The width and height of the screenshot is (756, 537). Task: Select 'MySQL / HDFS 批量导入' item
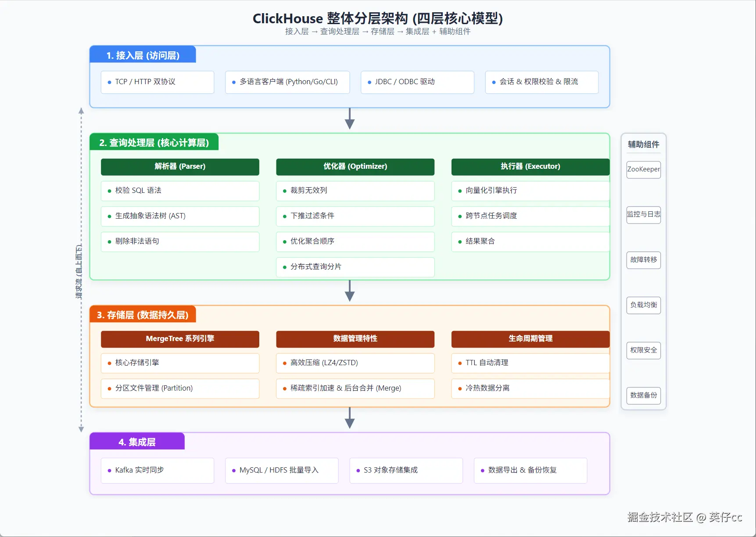click(x=282, y=470)
